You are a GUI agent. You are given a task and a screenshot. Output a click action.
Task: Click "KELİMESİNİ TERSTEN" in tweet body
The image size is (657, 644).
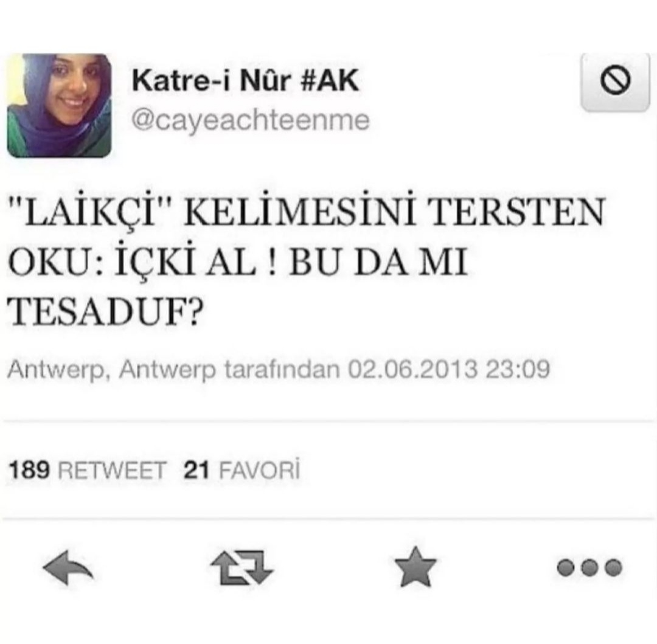pyautogui.click(x=395, y=210)
